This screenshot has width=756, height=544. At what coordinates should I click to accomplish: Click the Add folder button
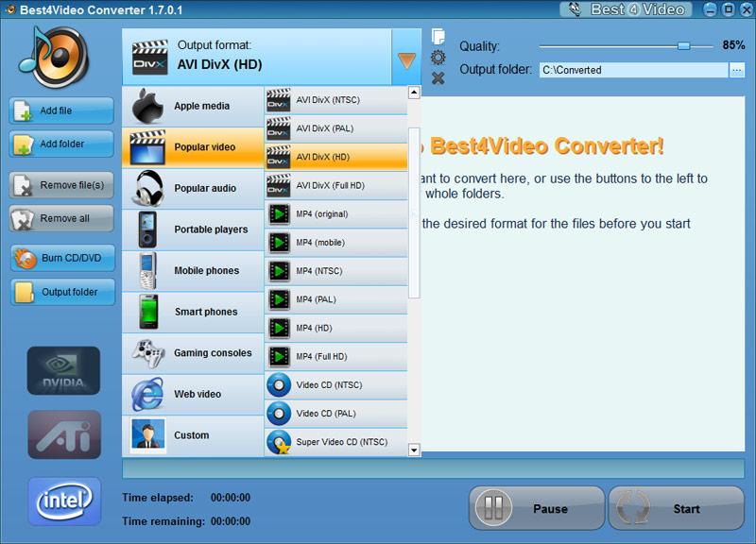pyautogui.click(x=61, y=144)
